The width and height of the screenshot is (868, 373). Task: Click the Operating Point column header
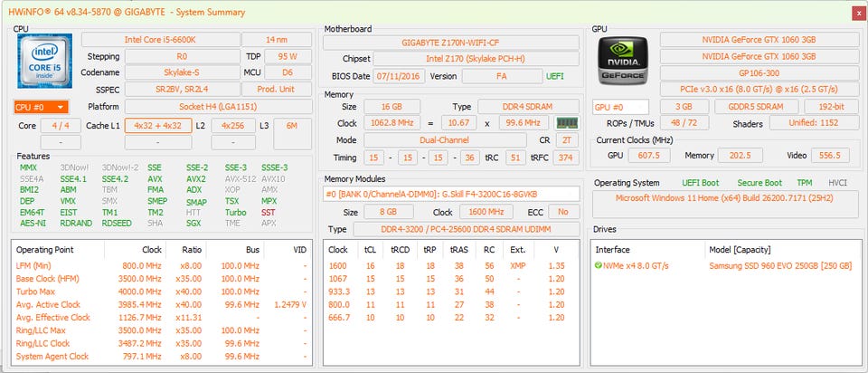pos(46,249)
